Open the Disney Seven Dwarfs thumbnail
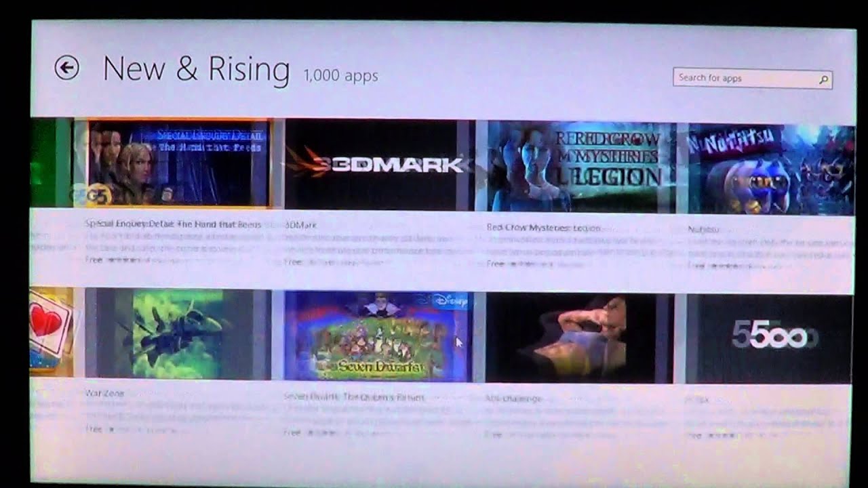The width and height of the screenshot is (868, 488). pyautogui.click(x=378, y=336)
